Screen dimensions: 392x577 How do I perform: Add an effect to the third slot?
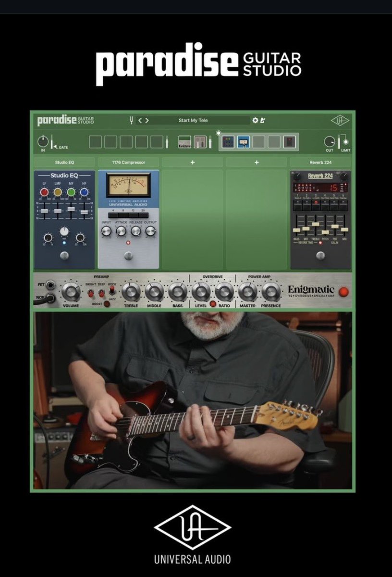(192, 163)
